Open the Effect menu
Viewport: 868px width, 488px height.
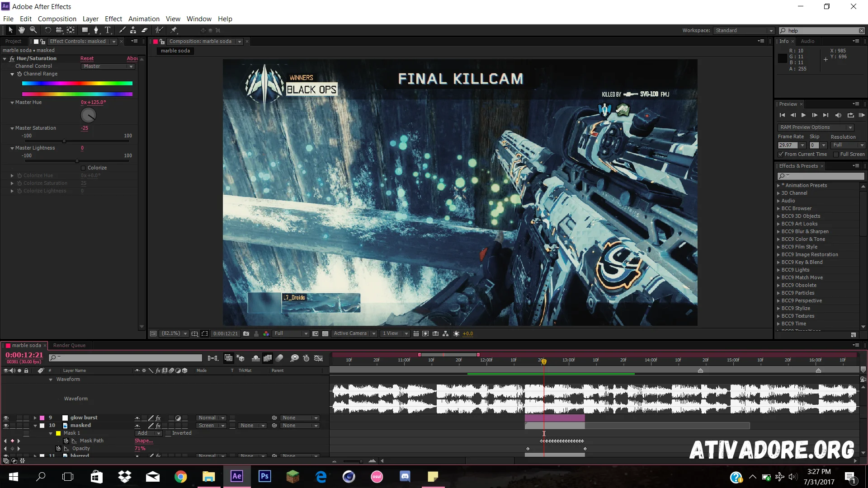113,19
